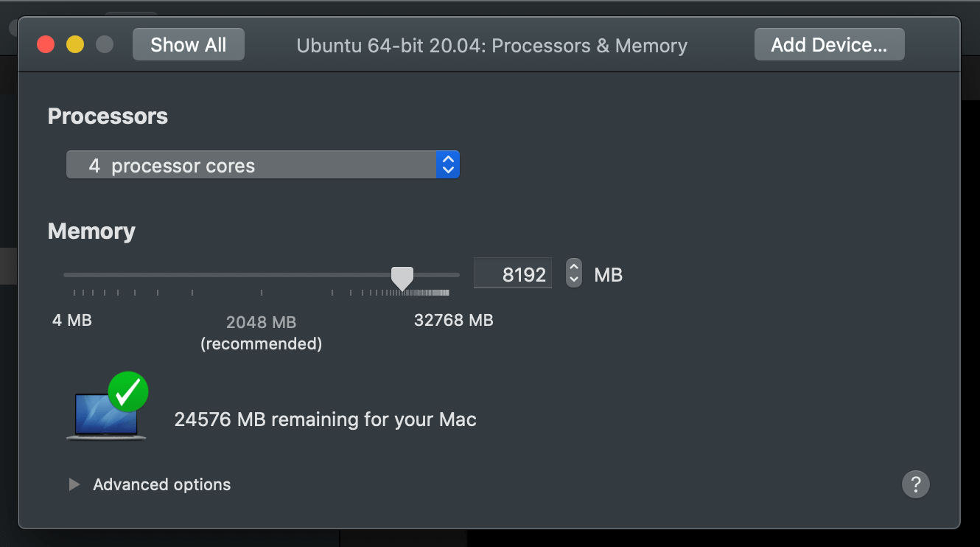Click the green checkmark badge

[x=128, y=391]
